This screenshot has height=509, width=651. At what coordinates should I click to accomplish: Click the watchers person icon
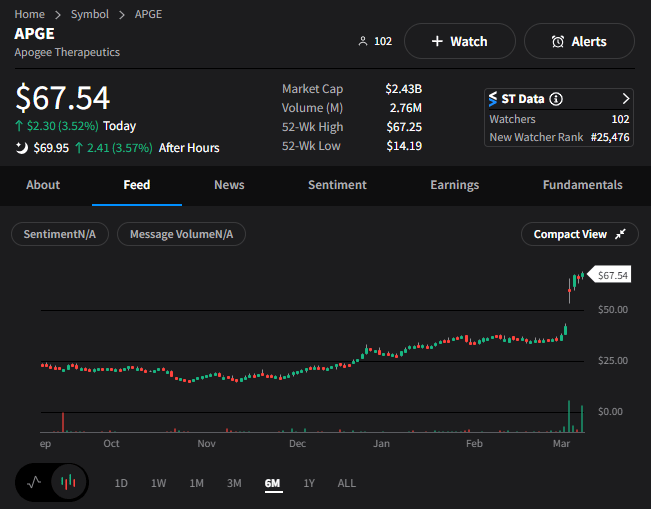(x=363, y=41)
